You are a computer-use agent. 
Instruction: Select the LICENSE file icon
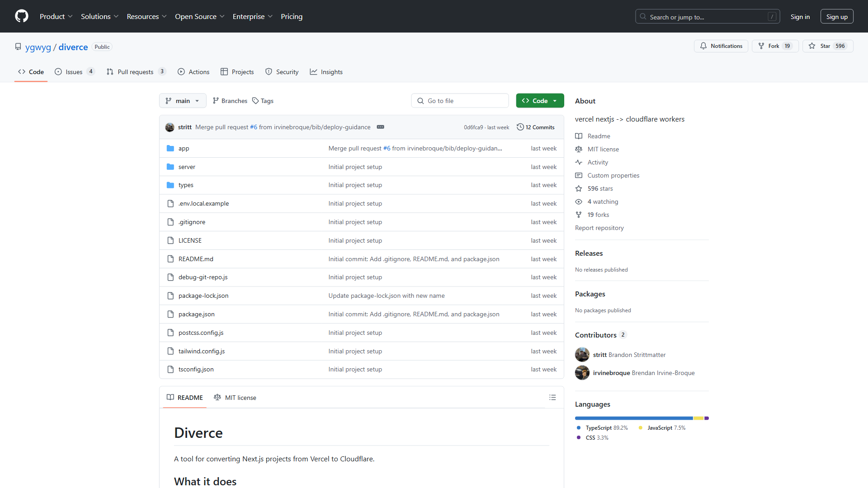pos(170,240)
